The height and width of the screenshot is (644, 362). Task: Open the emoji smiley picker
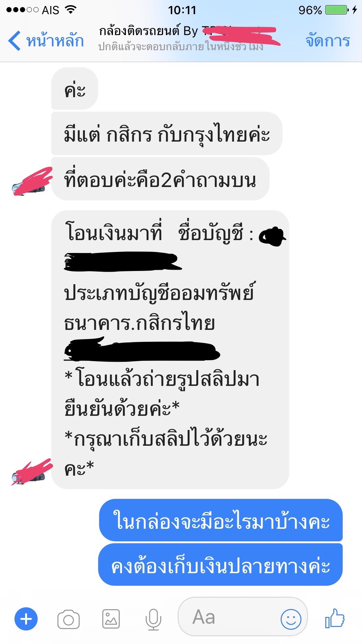291,619
